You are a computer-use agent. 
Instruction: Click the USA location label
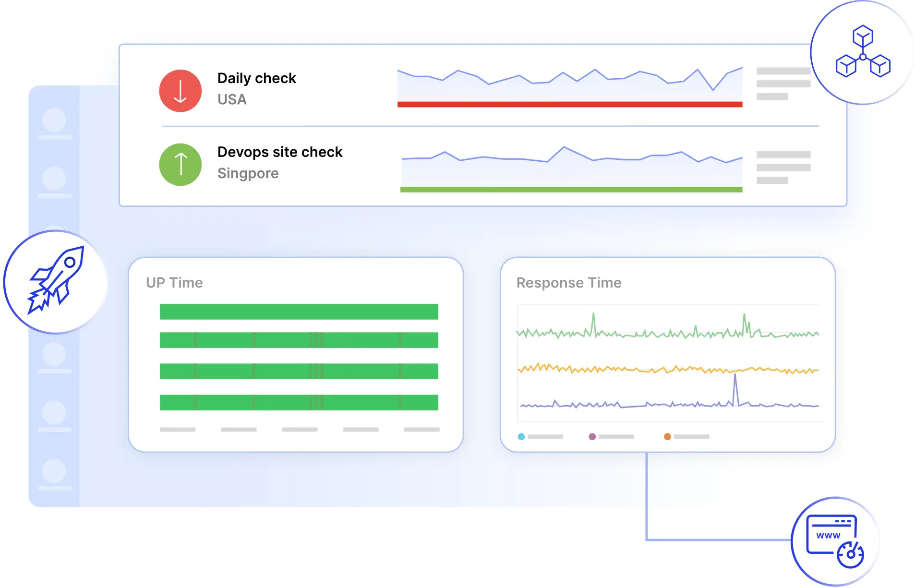click(x=232, y=99)
